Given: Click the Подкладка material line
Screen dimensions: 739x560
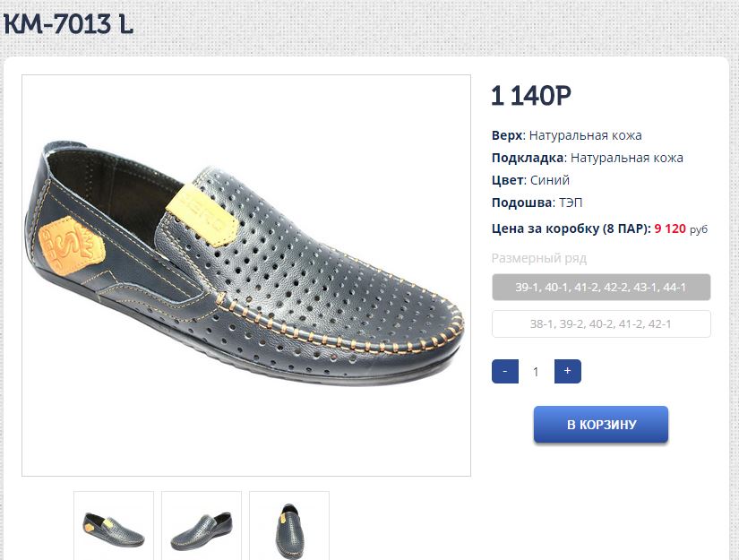Looking at the screenshot, I should (587, 158).
